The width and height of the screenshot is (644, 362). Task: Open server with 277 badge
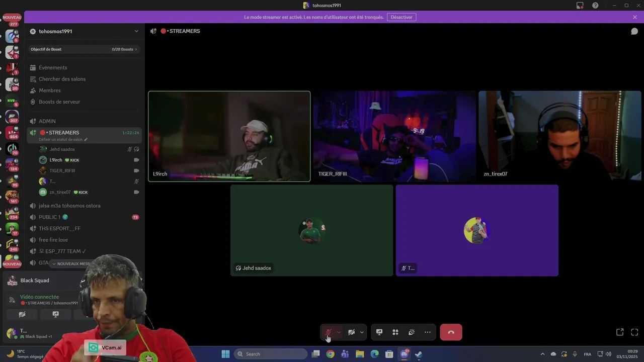click(12, 20)
